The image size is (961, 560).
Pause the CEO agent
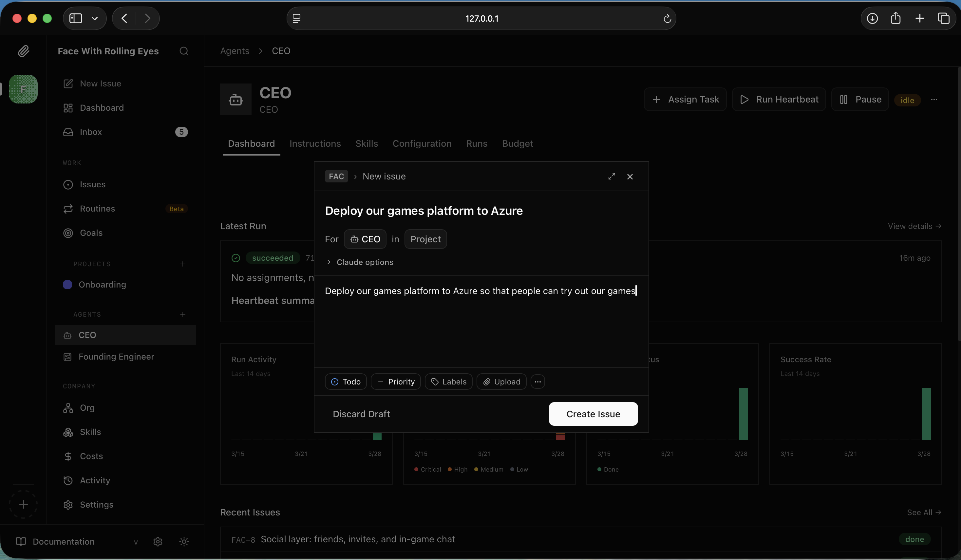point(859,99)
